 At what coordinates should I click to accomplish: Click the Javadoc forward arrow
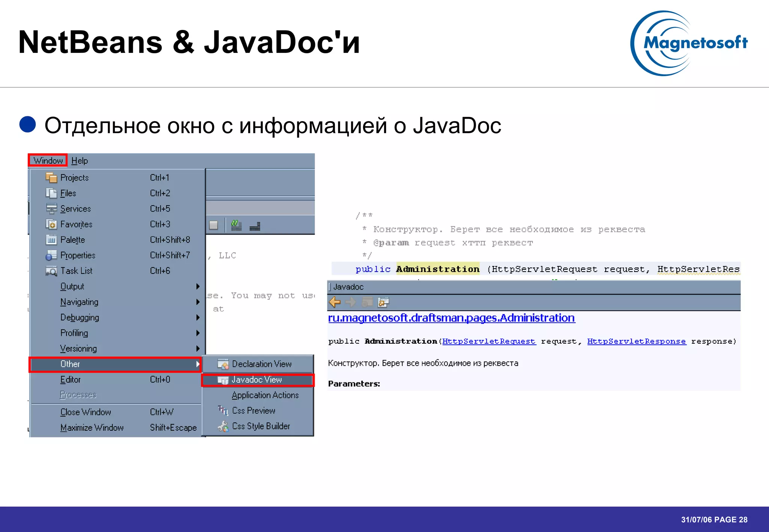(351, 302)
